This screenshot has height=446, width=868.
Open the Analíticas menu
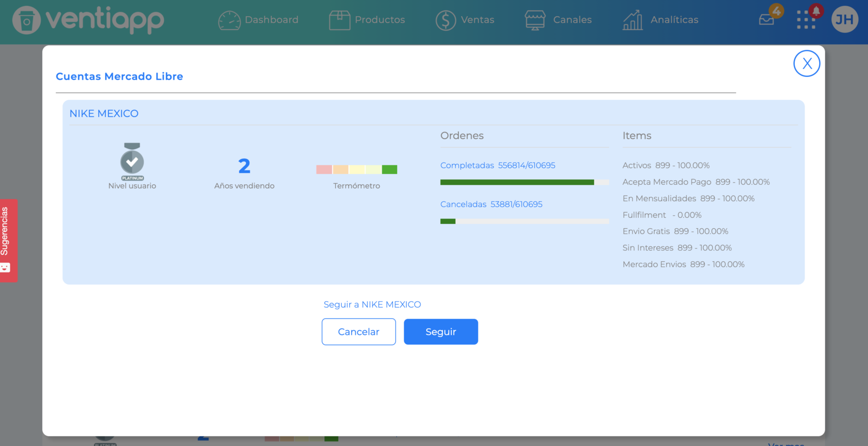[674, 20]
